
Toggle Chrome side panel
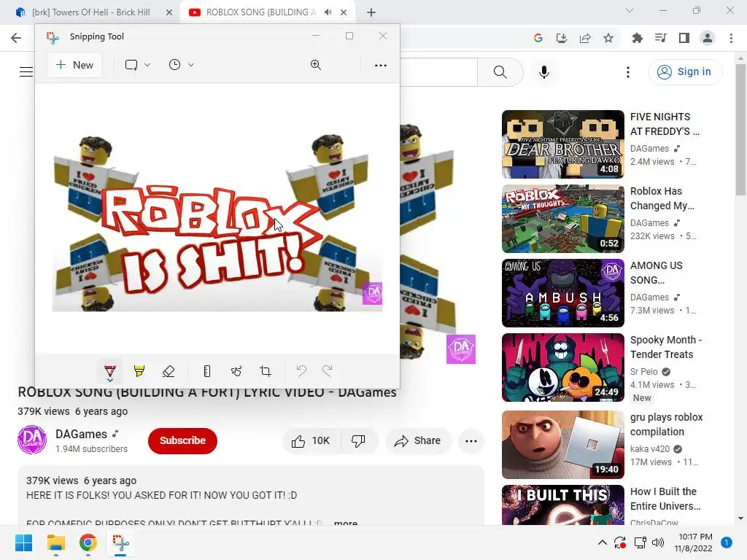[684, 38]
